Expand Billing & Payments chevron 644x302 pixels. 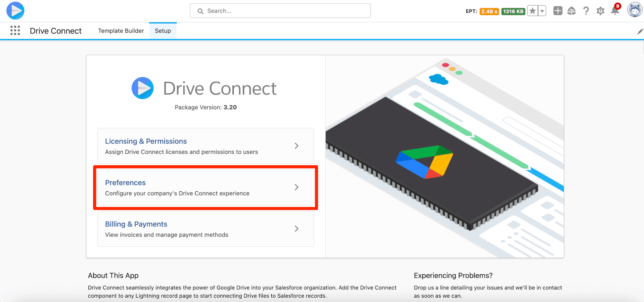pos(297,229)
